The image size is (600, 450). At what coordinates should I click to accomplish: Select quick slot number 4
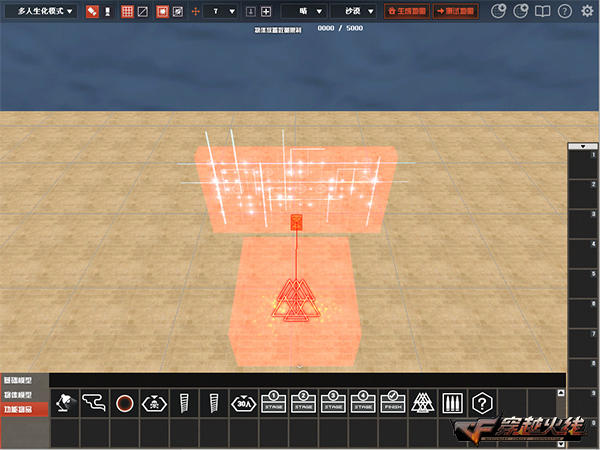tap(583, 253)
